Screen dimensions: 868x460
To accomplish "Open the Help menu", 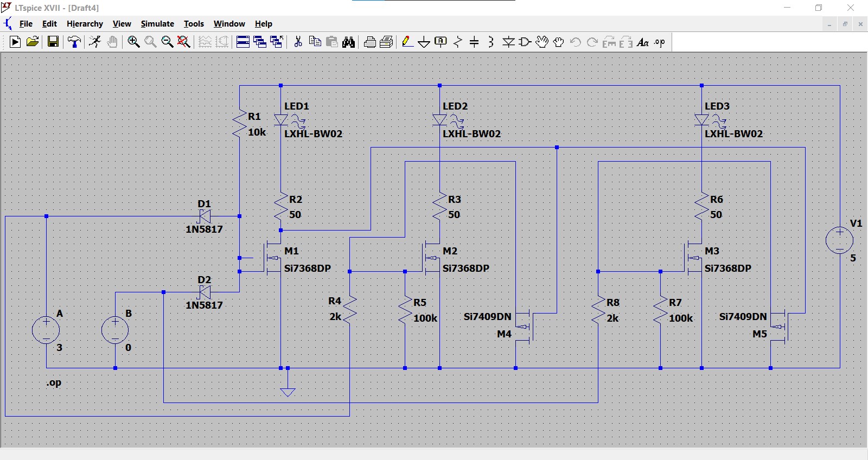I will (264, 24).
